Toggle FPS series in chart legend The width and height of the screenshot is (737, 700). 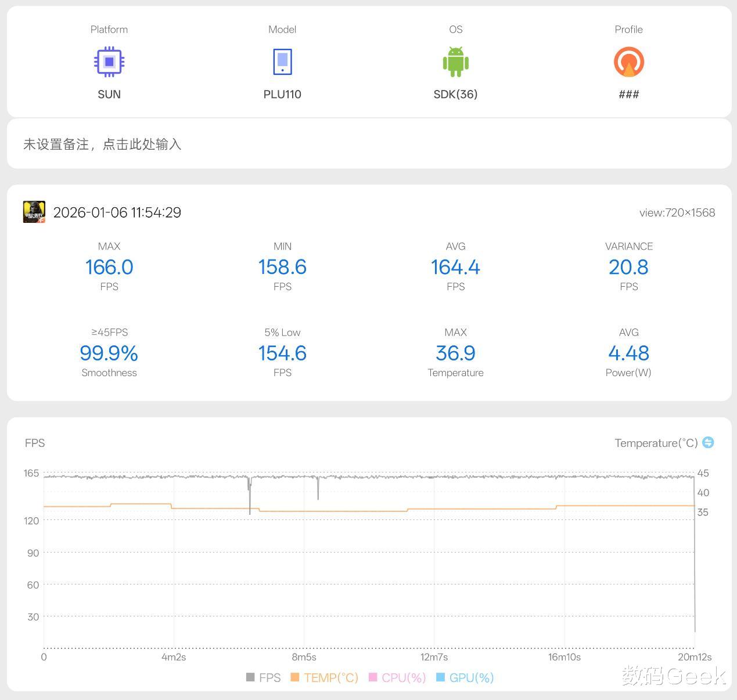(264, 677)
